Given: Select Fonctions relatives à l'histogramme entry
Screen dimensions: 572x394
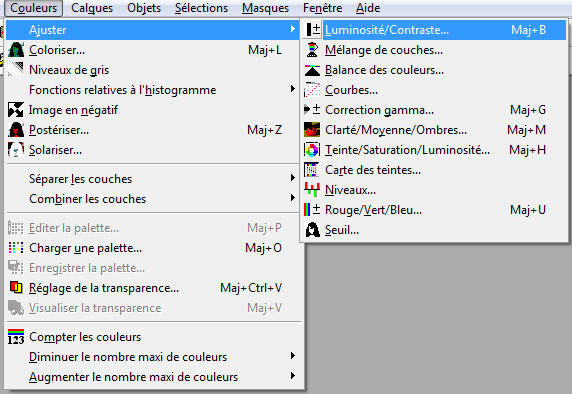Looking at the screenshot, I should pos(153,90).
